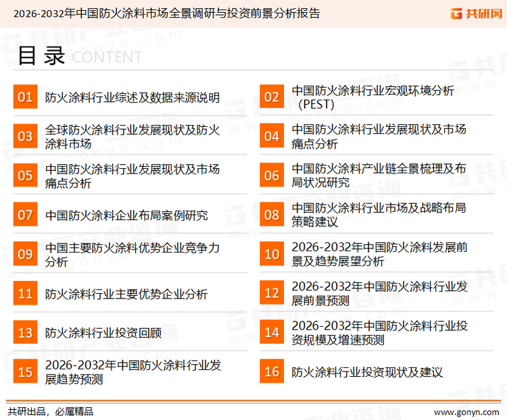Click the report title '2026-2032年中国防火涂料市场全景调研与投资前景分析报告'
The width and height of the screenshot is (507, 420).
tap(166, 14)
